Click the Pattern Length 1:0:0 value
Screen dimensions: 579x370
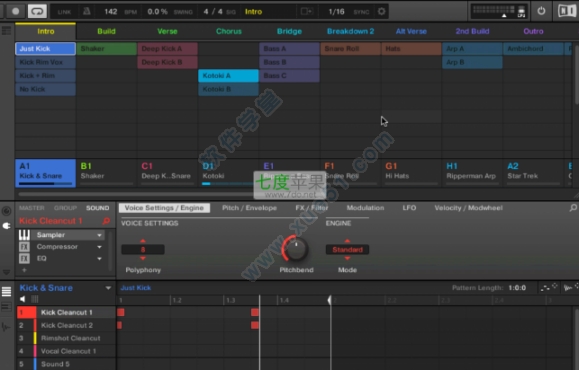pos(517,288)
